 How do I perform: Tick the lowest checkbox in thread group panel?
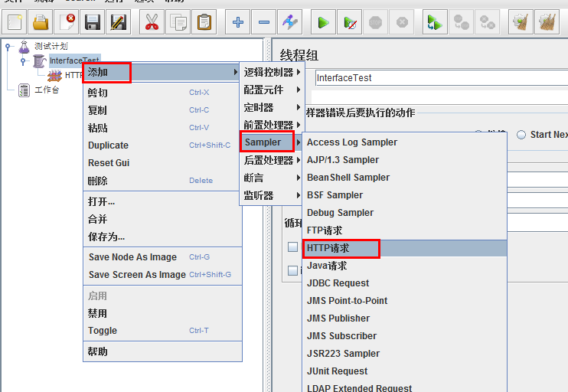[x=292, y=269]
